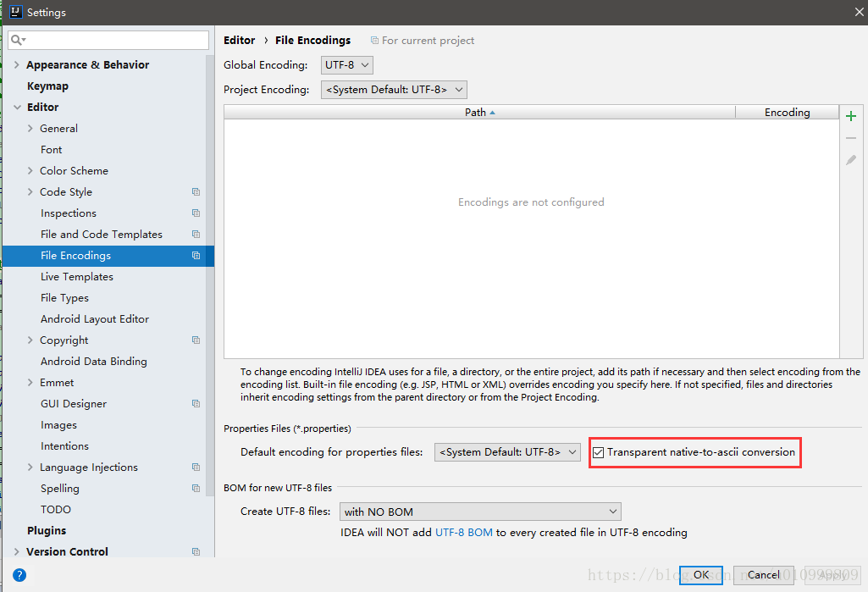Open the Global Encoding dropdown

coord(346,65)
